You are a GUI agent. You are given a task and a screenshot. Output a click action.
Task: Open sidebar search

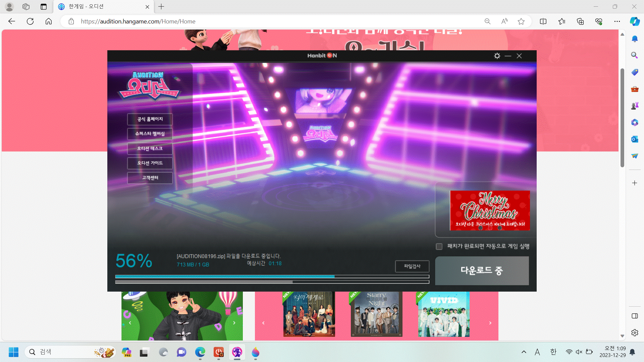(635, 55)
